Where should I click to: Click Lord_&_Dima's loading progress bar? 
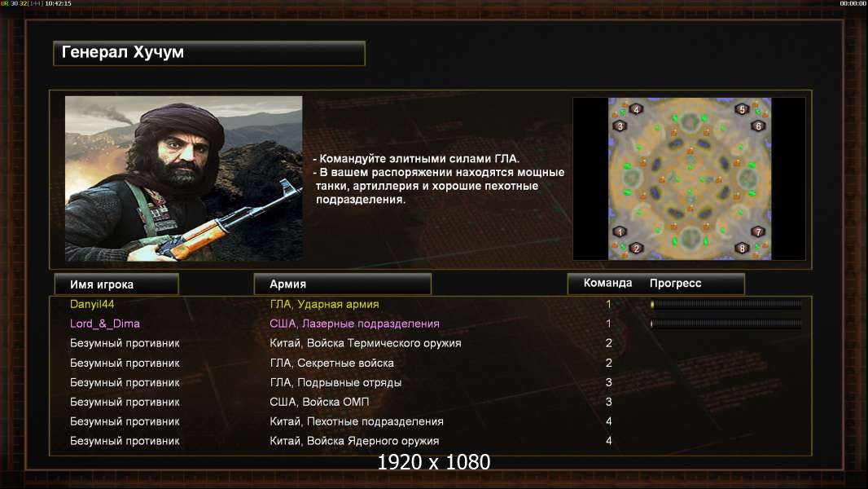(726, 324)
